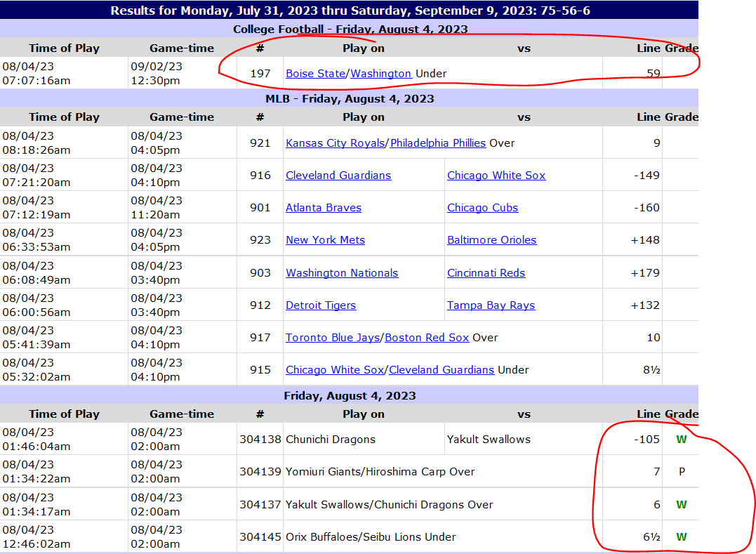Viewport: 756px width, 554px height.
Task: Click the Cincinnati Reds link
Action: tap(486, 273)
